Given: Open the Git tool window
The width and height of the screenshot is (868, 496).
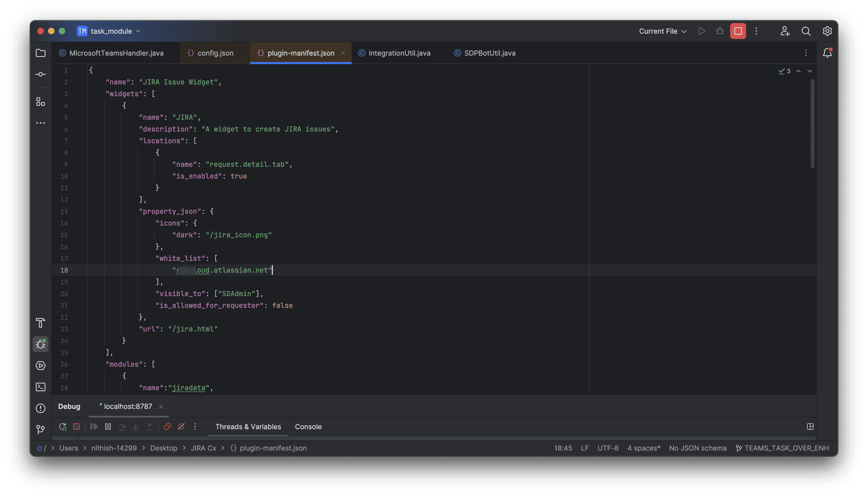Looking at the screenshot, I should (x=41, y=429).
